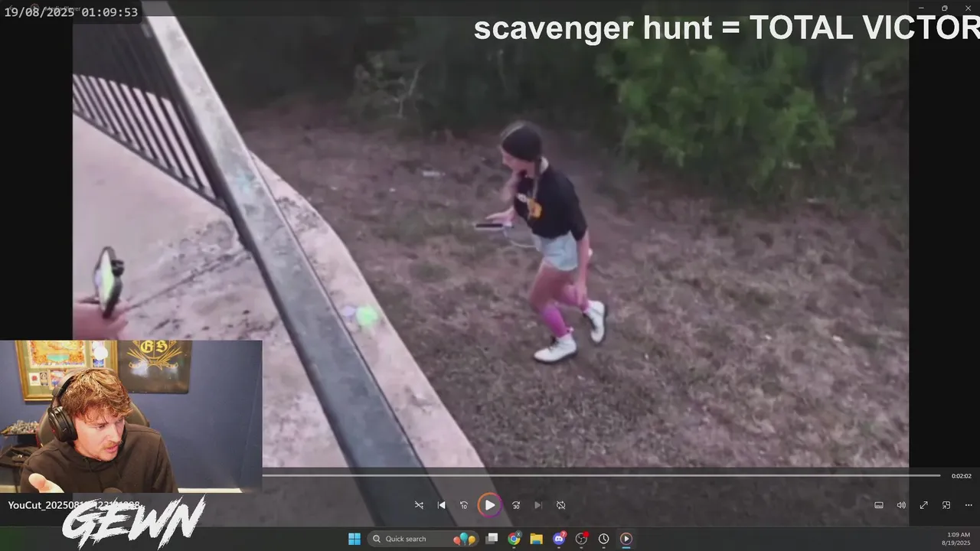The width and height of the screenshot is (980, 551).
Task: Open the red-badged round taskbar app
Action: point(582,539)
